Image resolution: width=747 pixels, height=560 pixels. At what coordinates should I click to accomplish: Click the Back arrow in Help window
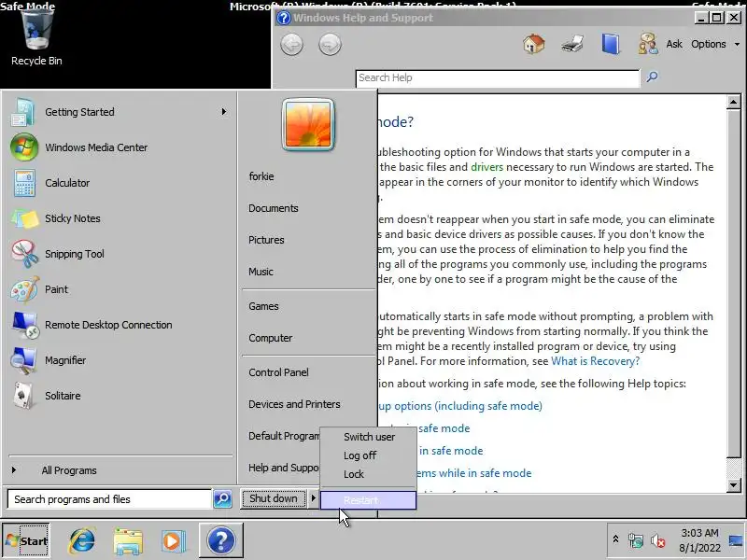click(291, 45)
